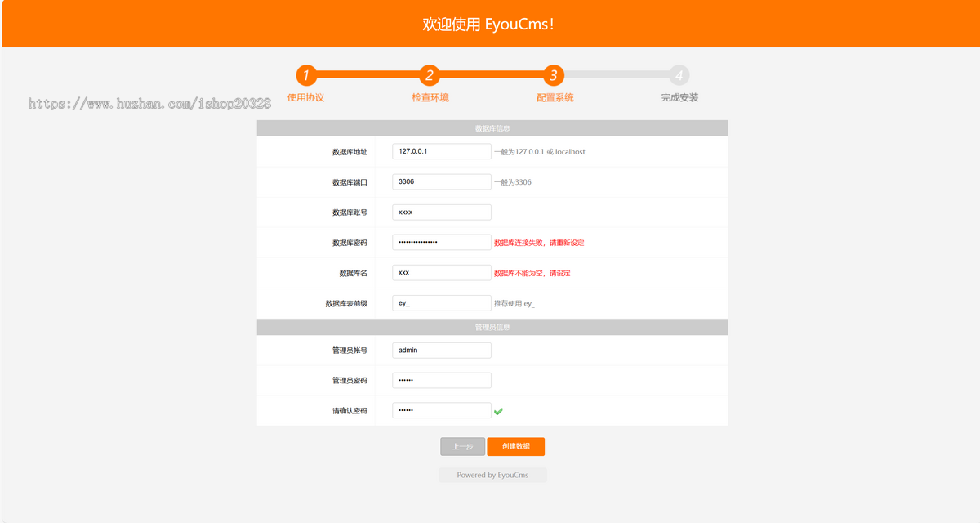Click the 数据库密码 password field

(442, 242)
